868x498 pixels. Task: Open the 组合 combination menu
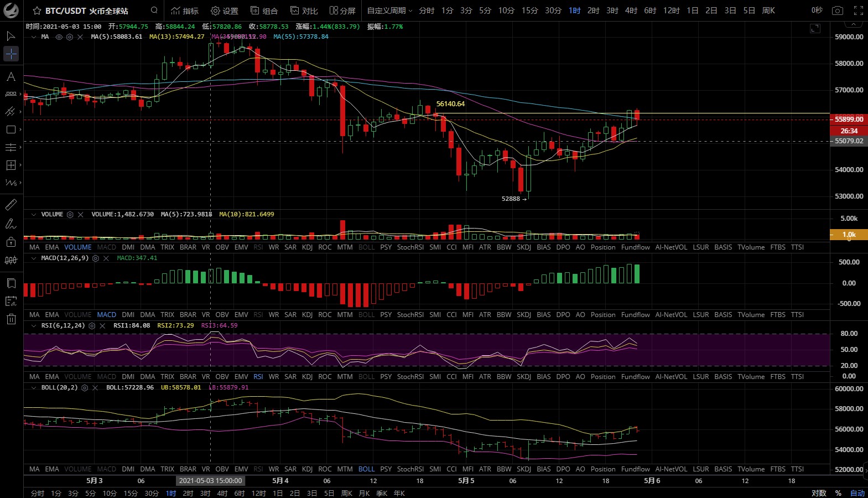coord(264,11)
